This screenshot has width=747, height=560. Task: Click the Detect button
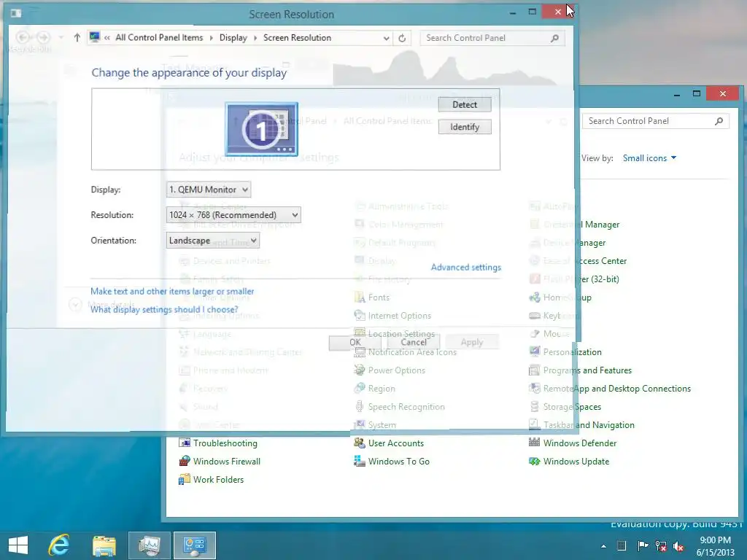tap(465, 105)
